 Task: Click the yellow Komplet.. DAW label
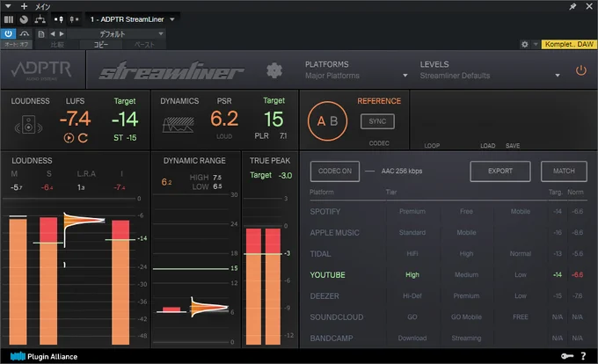(x=569, y=44)
